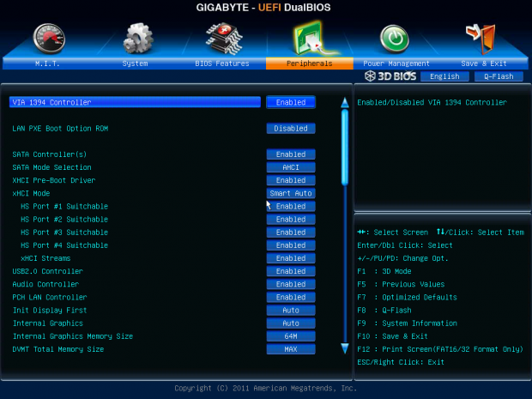Click the Peripherals circuit board icon
This screenshot has width=532, height=399.
(313, 38)
